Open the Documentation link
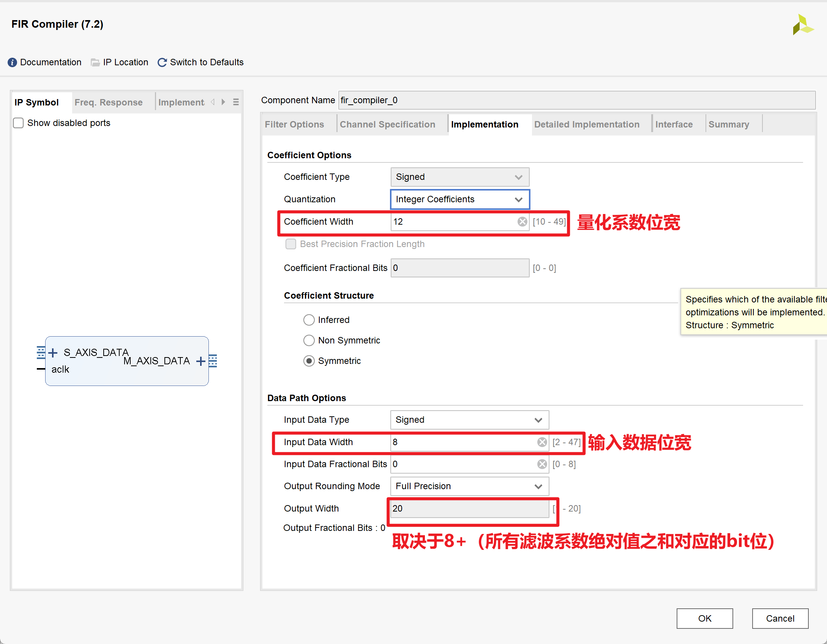Image resolution: width=827 pixels, height=644 pixels. pos(51,63)
